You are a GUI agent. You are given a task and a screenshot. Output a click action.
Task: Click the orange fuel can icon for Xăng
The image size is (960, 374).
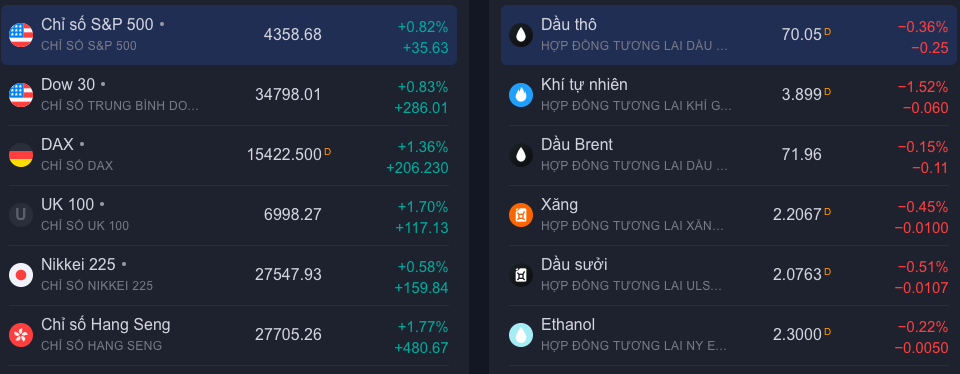[521, 215]
